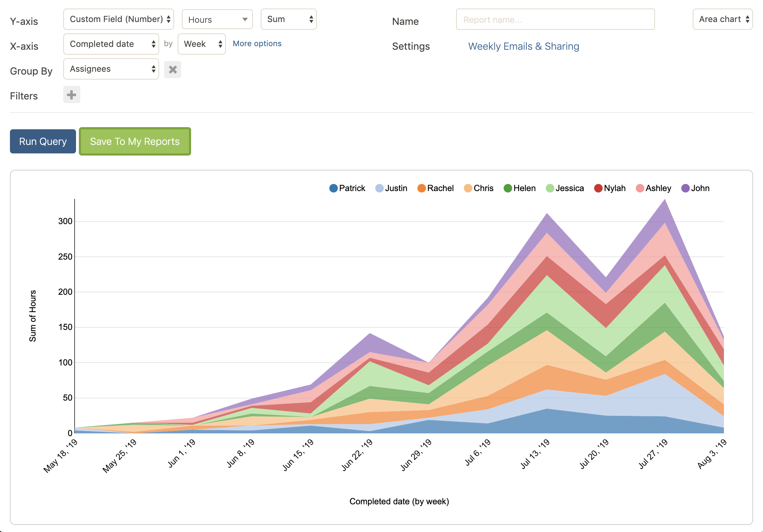This screenshot has height=532, width=763.
Task: Click the 150 y-axis tick label
Action: click(x=65, y=327)
